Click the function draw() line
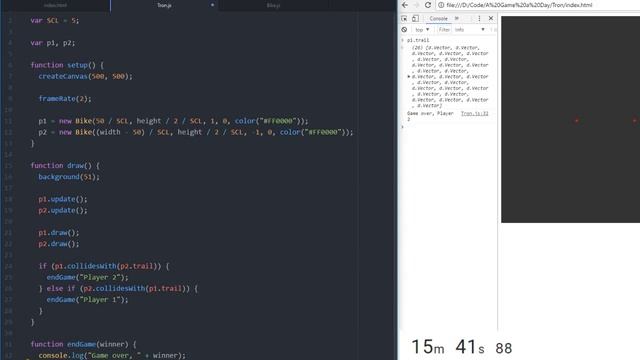The width and height of the screenshot is (640, 360). tap(65, 165)
